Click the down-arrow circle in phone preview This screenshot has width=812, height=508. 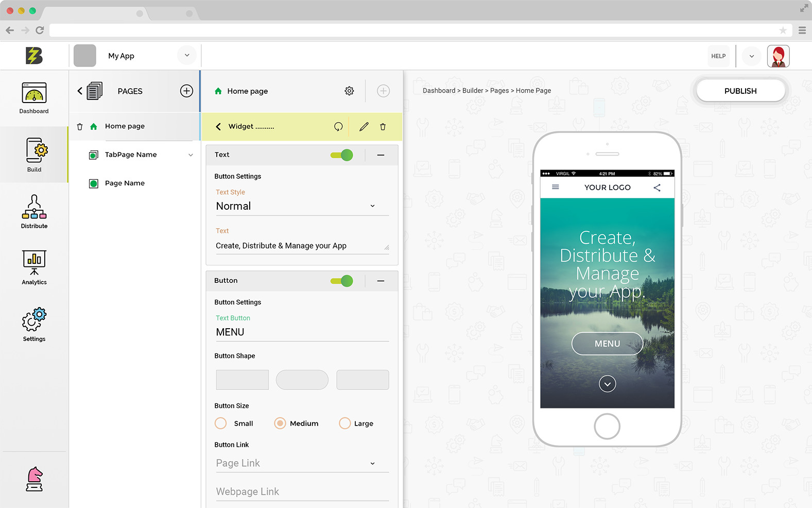[x=608, y=384]
